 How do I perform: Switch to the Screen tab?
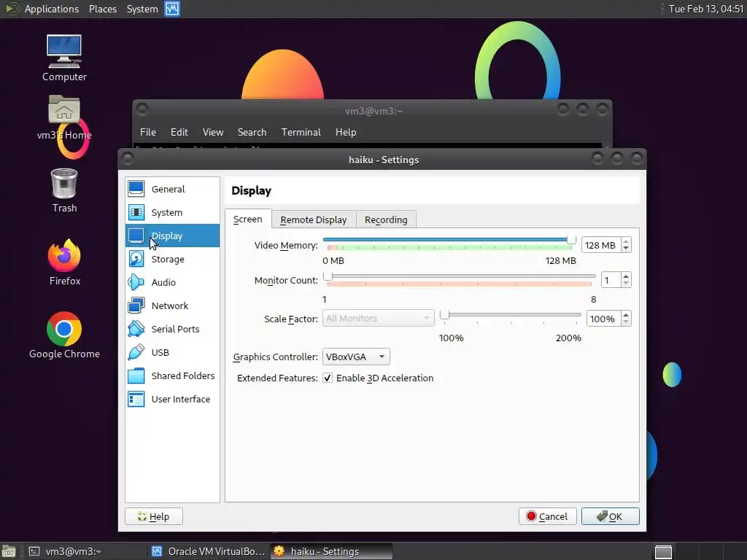[248, 219]
